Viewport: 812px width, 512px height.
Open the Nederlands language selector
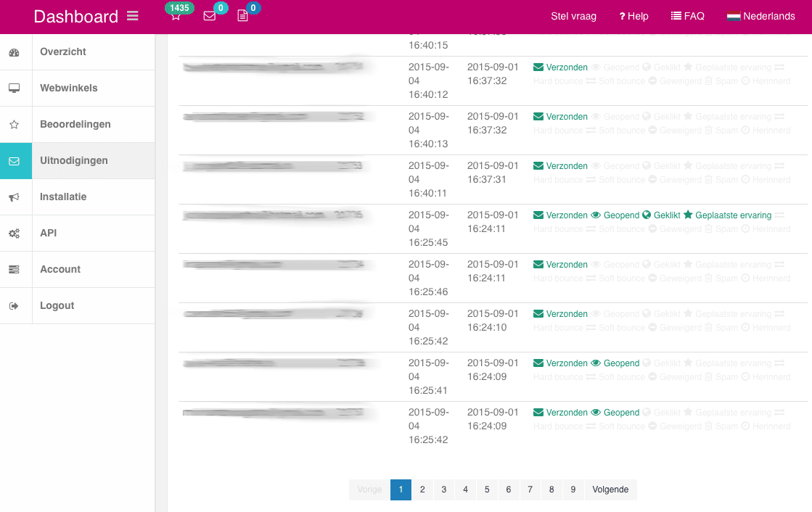point(760,16)
